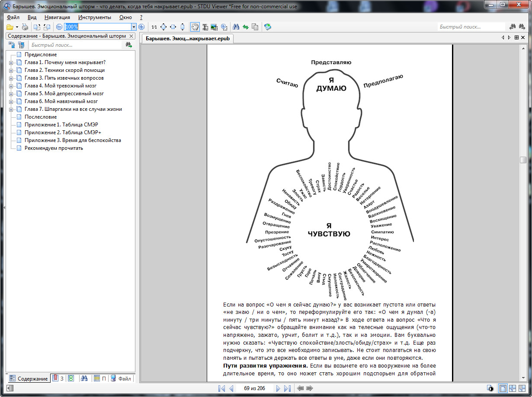Select the hand pan tool

tap(195, 27)
